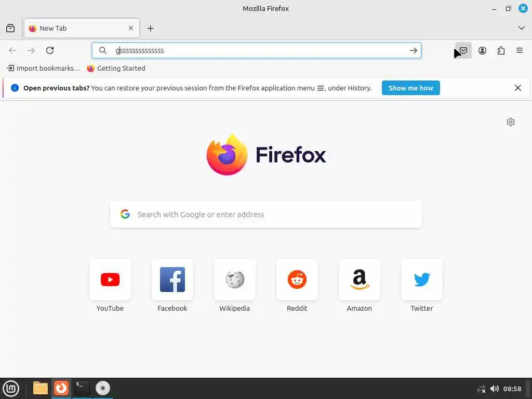This screenshot has width=532, height=399.
Task: Focus the Search with Google field
Action: pos(266,215)
